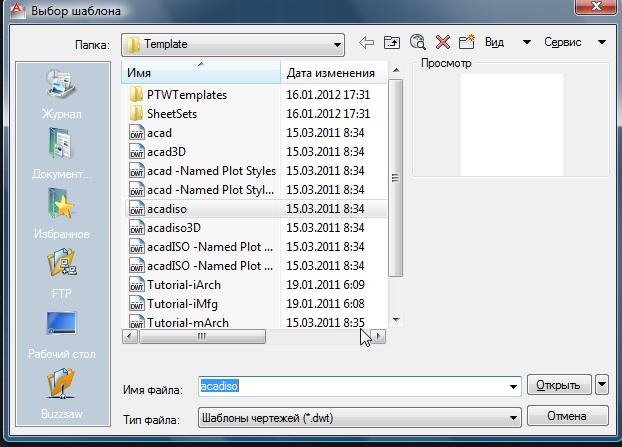Select the truncated acad -Named Plot Styl... file
Image resolution: width=622 pixels, height=447 pixels.
(210, 190)
